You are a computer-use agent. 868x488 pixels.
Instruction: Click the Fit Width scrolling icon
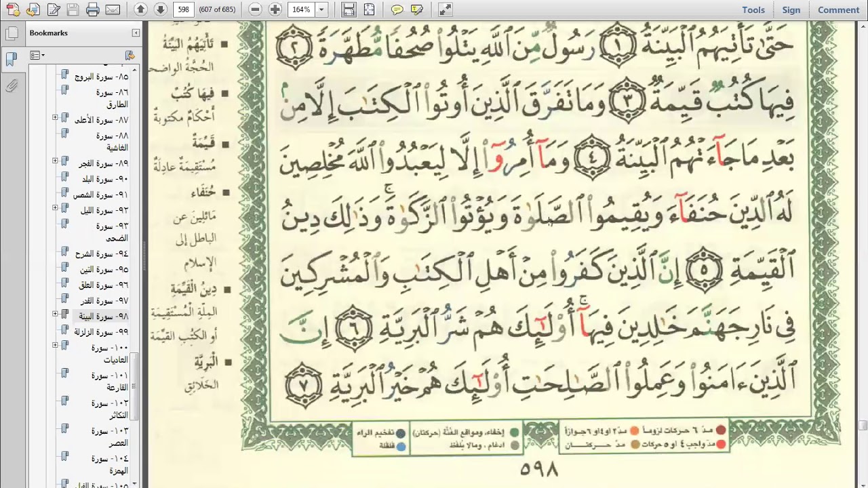point(349,9)
